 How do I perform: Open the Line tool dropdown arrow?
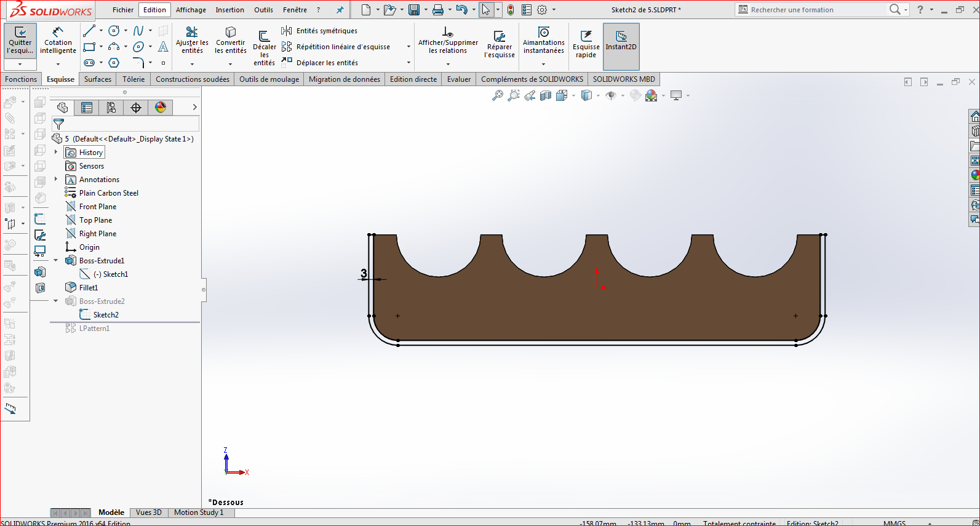101,31
